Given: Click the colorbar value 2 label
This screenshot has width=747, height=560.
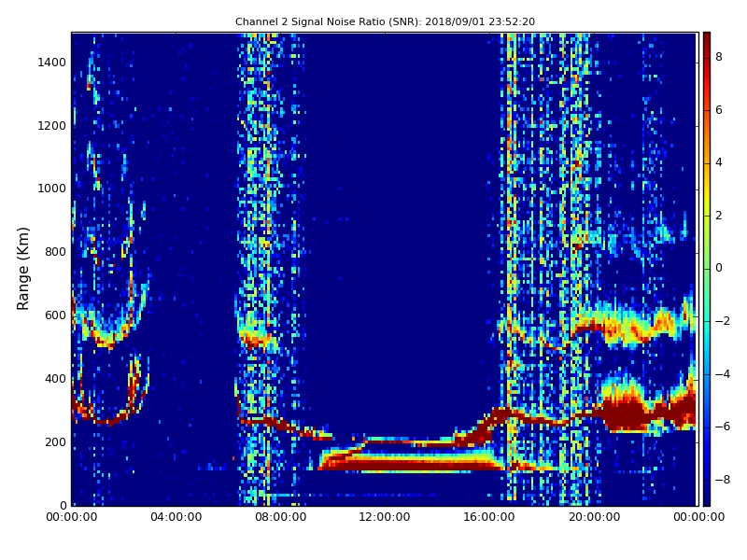Looking at the screenshot, I should click(x=719, y=216).
